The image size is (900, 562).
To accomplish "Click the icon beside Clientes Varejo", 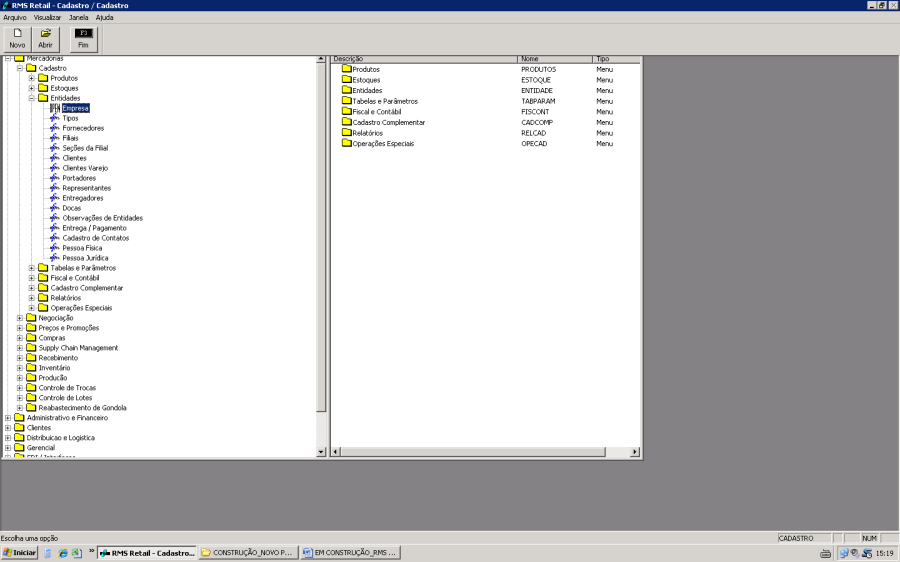I will 55,168.
